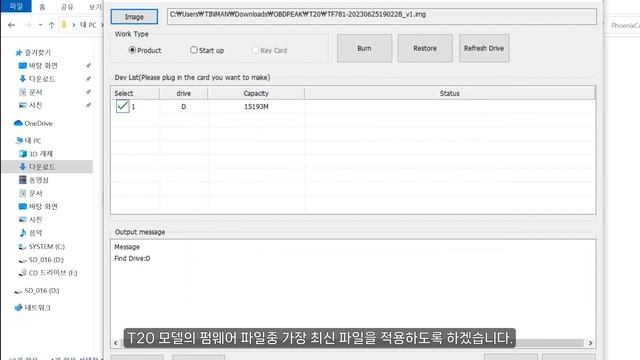Open the 파일 tab in Explorer
The width and height of the screenshot is (640, 360).
click(x=16, y=6)
